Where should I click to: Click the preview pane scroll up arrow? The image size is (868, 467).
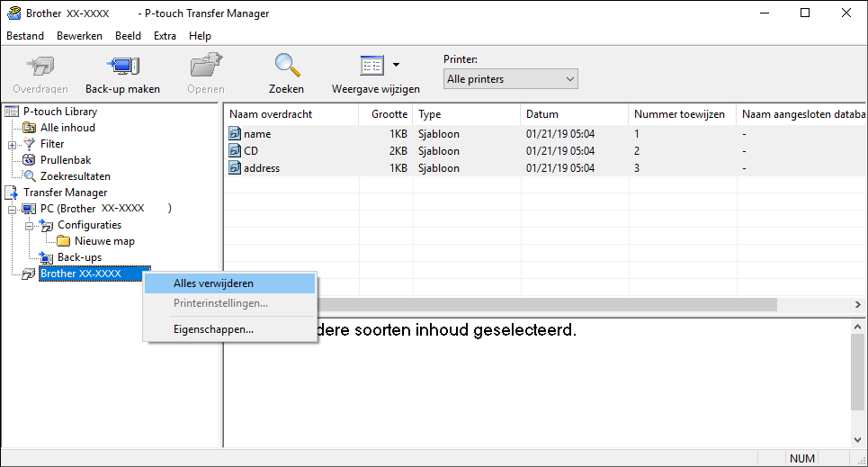(x=857, y=327)
